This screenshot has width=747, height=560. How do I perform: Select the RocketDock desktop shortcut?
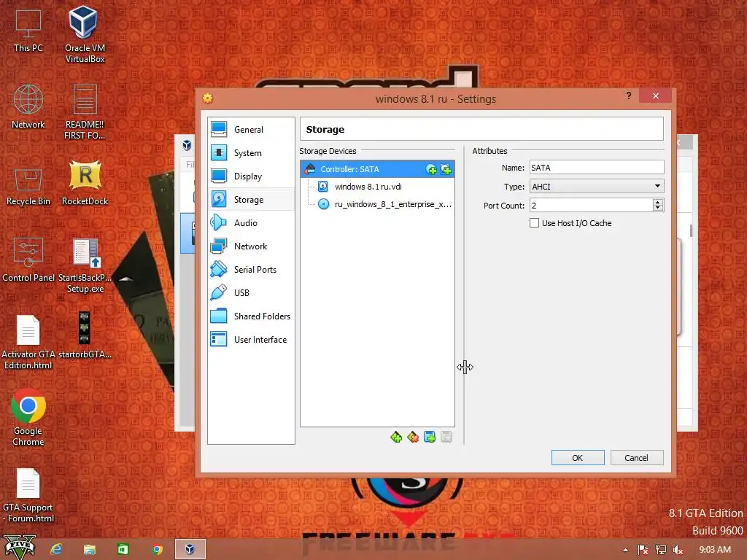point(85,183)
